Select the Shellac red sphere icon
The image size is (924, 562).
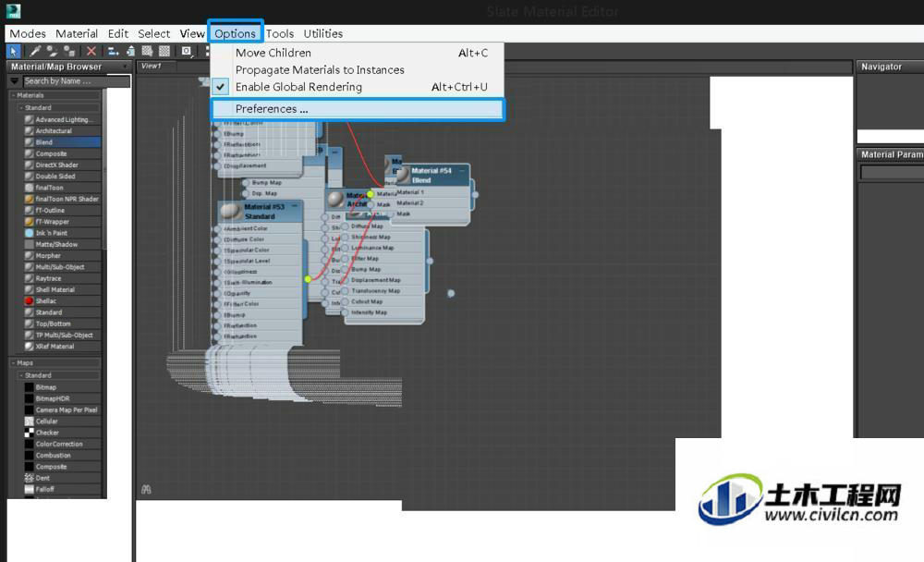click(x=29, y=300)
